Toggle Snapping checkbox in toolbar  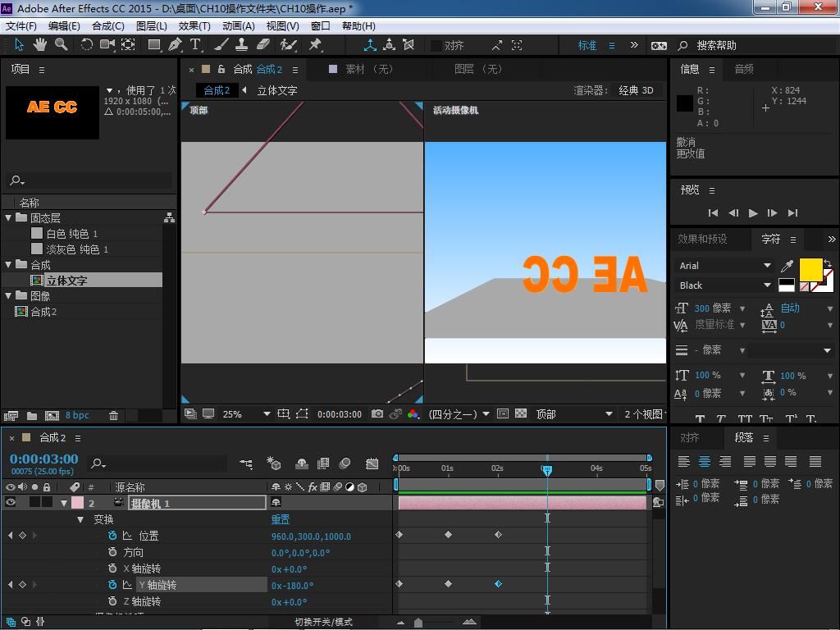point(436,46)
